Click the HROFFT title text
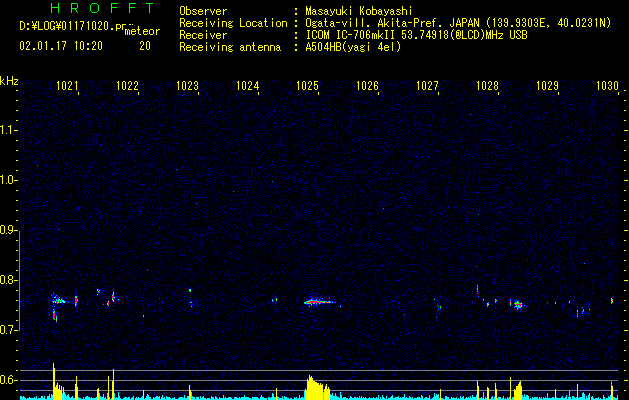Image resolution: width=629 pixels, height=400 pixels. [102, 8]
